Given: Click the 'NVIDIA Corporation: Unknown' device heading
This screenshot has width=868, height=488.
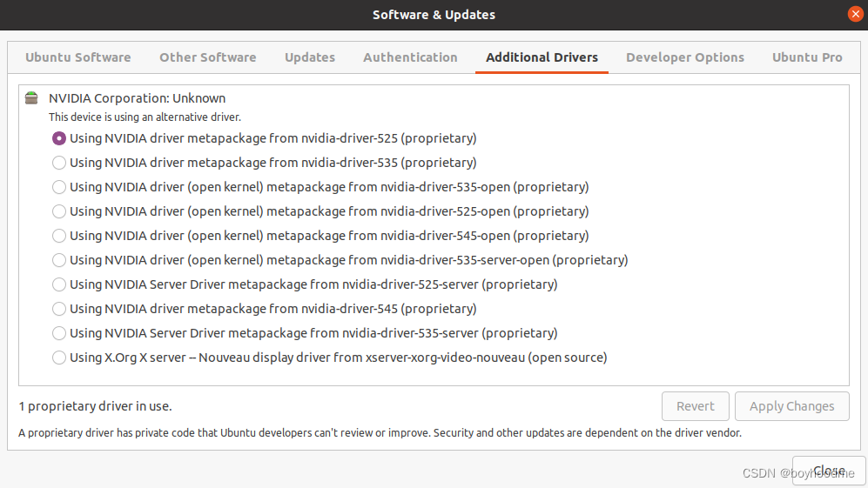Looking at the screenshot, I should (x=138, y=98).
